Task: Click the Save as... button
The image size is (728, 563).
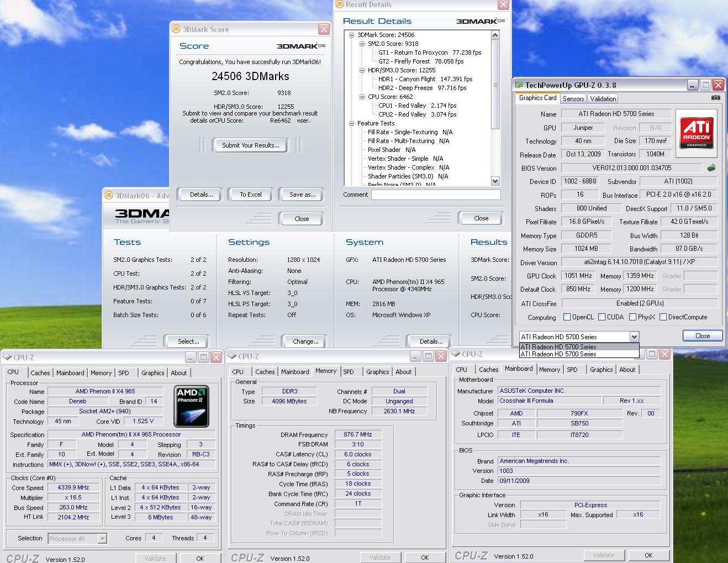Action: (x=302, y=194)
